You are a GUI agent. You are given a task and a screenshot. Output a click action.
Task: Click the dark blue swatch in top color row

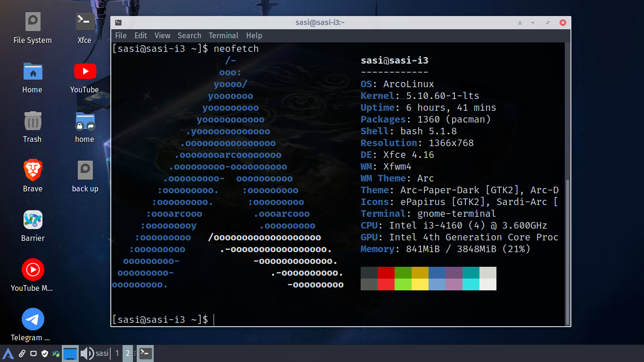tap(437, 272)
